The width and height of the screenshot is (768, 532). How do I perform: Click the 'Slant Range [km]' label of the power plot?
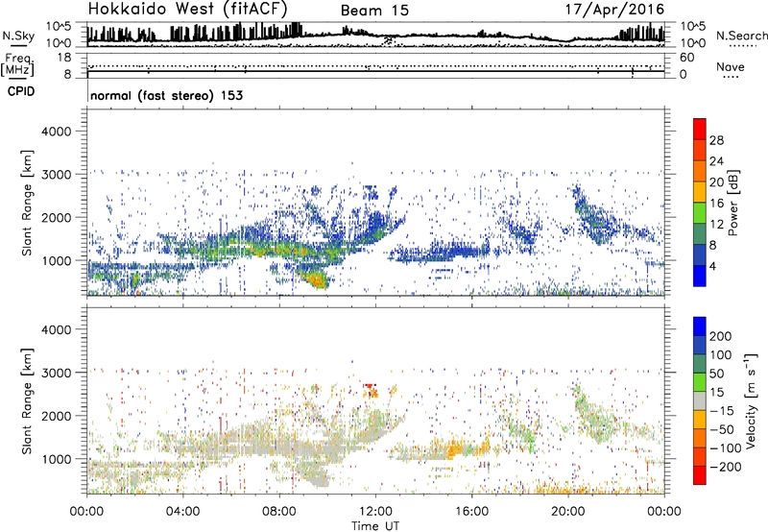click(x=27, y=203)
